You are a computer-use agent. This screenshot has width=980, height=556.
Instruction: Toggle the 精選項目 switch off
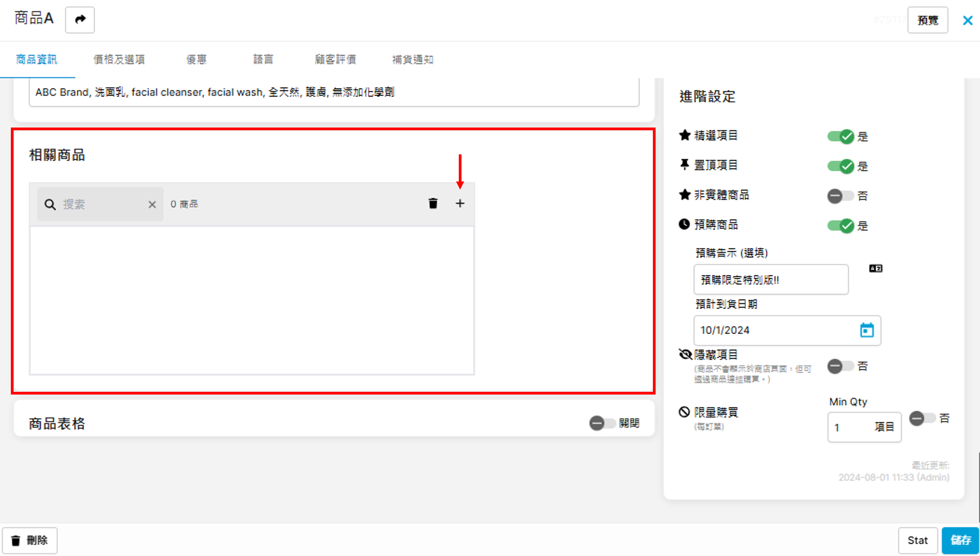point(840,136)
